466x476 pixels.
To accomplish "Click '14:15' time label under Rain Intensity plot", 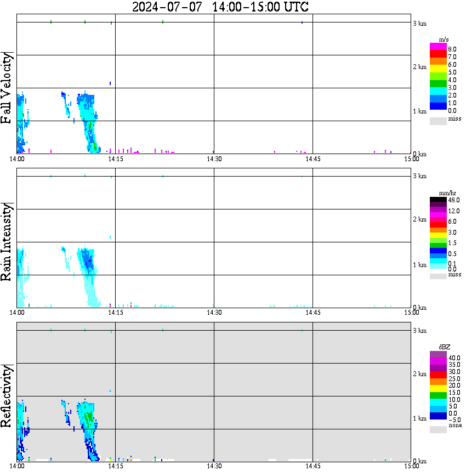I will [116, 313].
